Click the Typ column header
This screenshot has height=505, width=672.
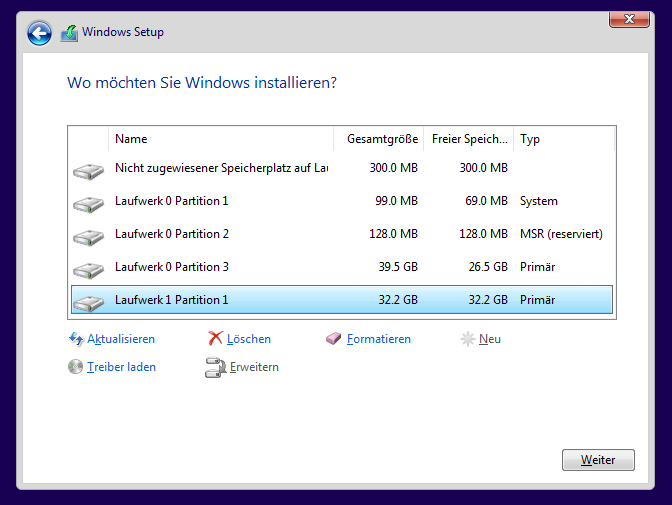point(564,139)
